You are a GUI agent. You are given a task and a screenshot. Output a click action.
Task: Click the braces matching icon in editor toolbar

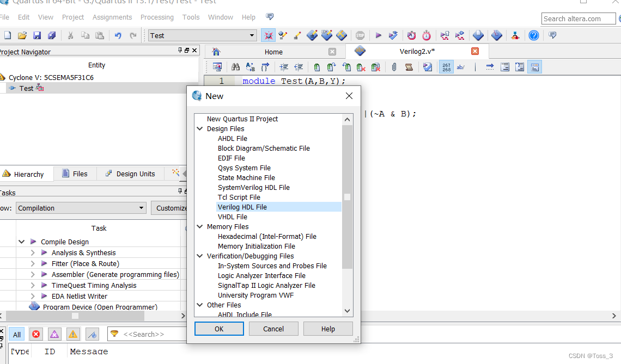[265, 67]
